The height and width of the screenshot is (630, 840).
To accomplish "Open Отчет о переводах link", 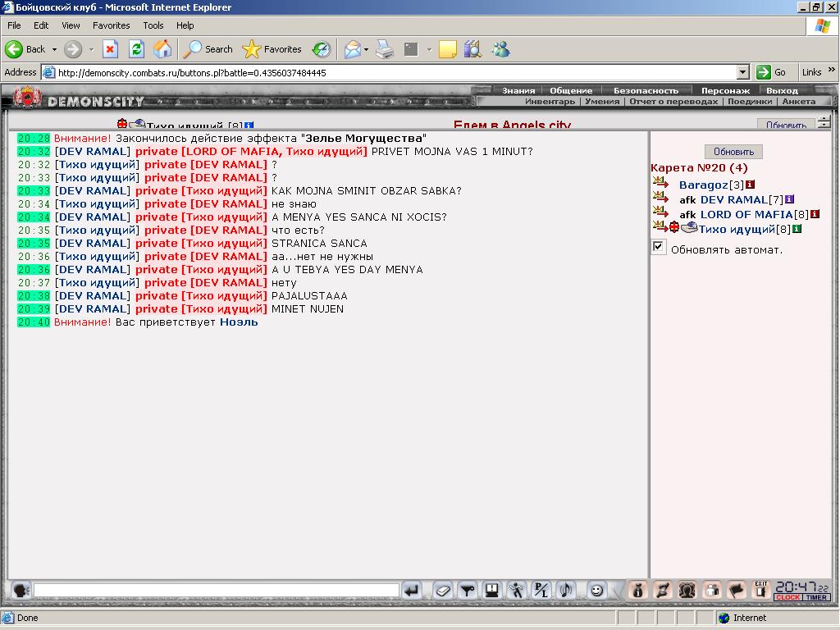I will (x=673, y=101).
